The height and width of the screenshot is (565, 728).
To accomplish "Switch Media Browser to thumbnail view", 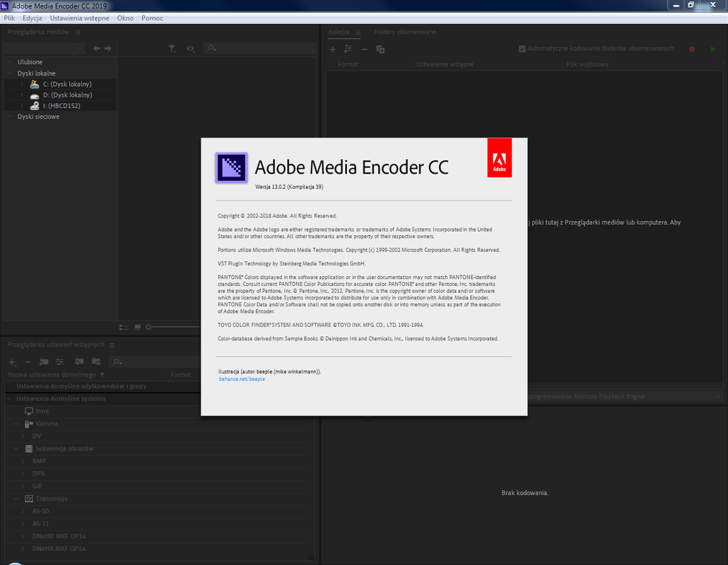I will pos(137,327).
